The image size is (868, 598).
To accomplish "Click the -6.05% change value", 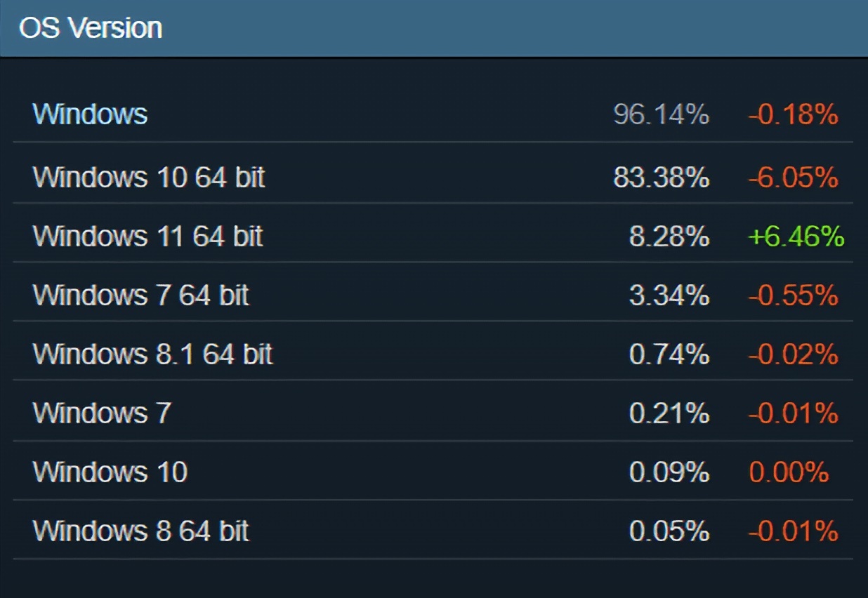I will 793,178.
